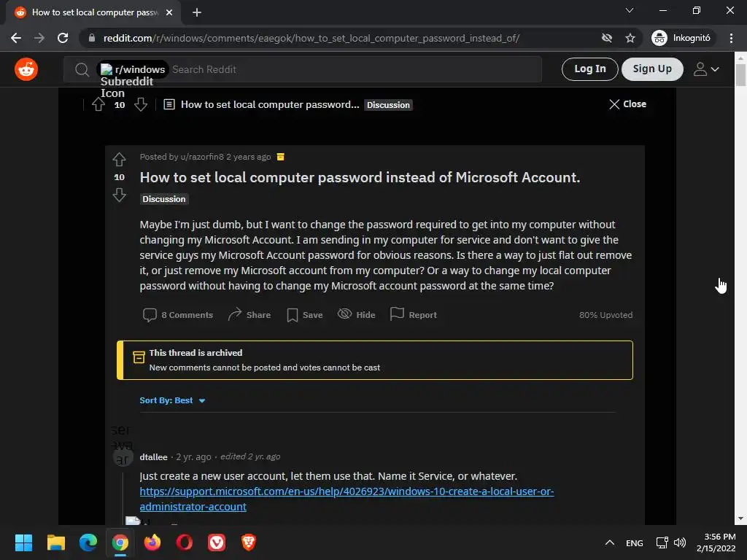Report the post

[x=413, y=315]
